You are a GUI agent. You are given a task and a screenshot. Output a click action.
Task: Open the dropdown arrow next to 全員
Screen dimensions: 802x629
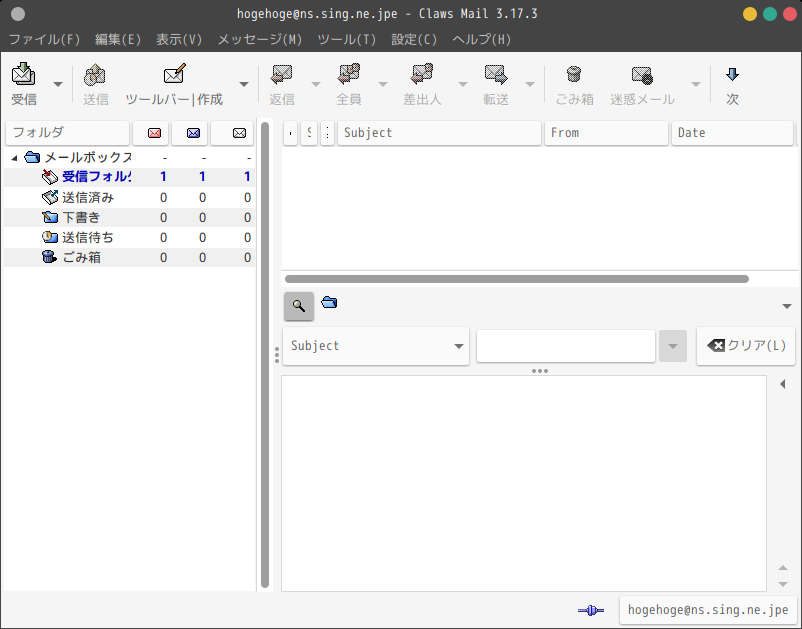coord(383,84)
